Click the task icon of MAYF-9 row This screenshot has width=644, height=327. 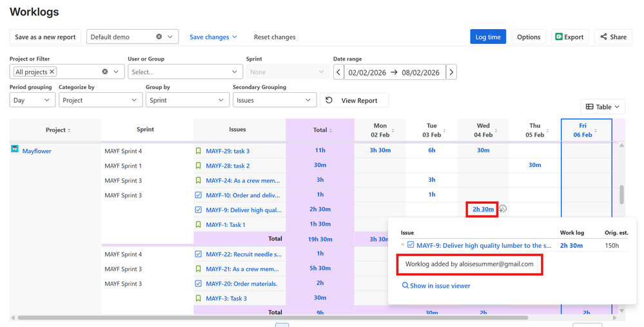point(199,210)
